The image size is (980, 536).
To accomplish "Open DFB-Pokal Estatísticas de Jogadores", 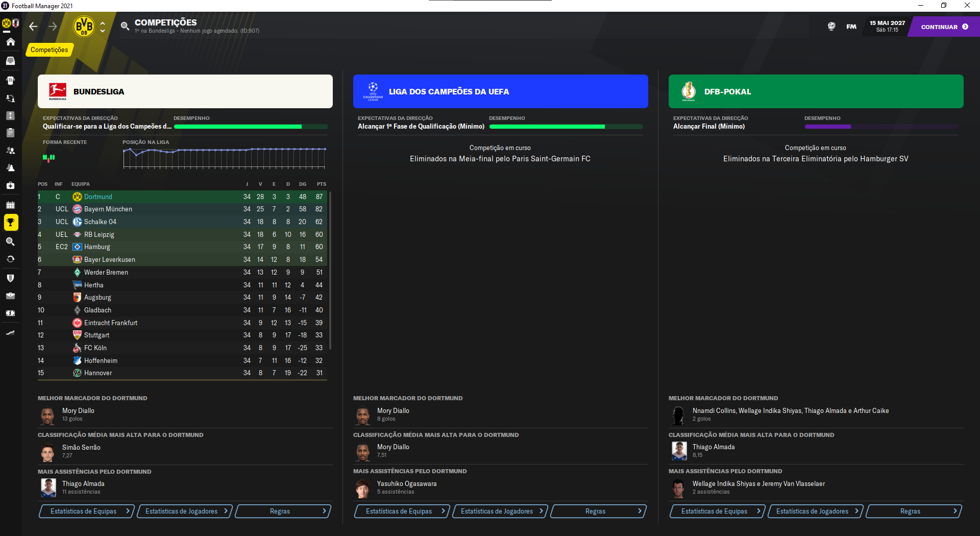I will pos(816,511).
